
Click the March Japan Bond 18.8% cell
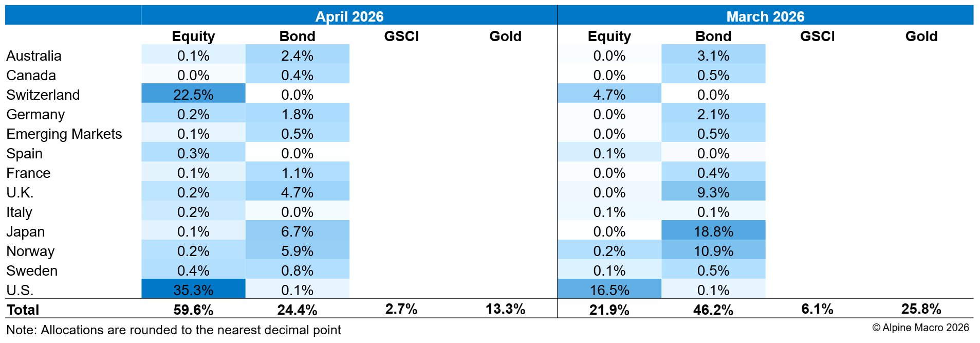[713, 231]
